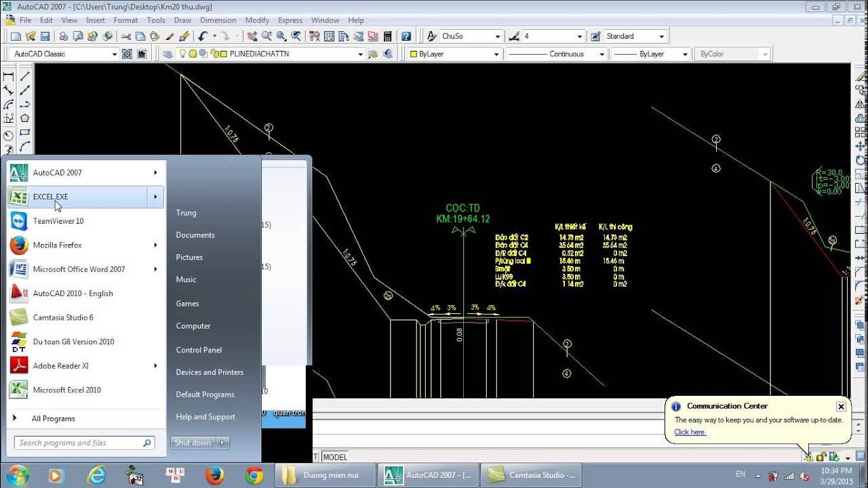The width and height of the screenshot is (868, 488).
Task: Open the DesignCenter icon
Action: click(328, 37)
